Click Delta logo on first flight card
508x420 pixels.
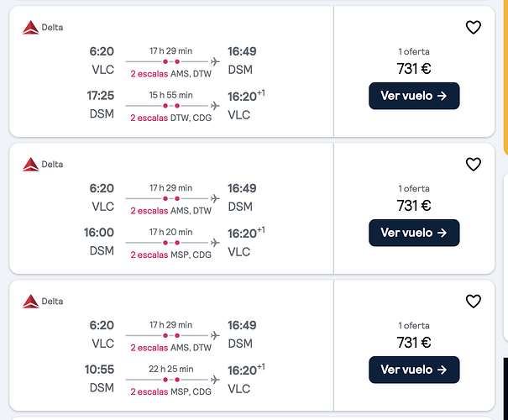(x=31, y=28)
